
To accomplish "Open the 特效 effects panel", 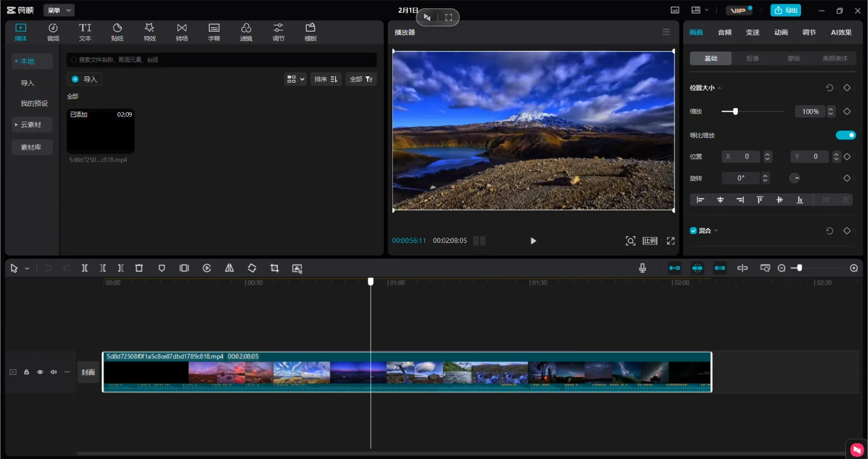I will (x=150, y=32).
